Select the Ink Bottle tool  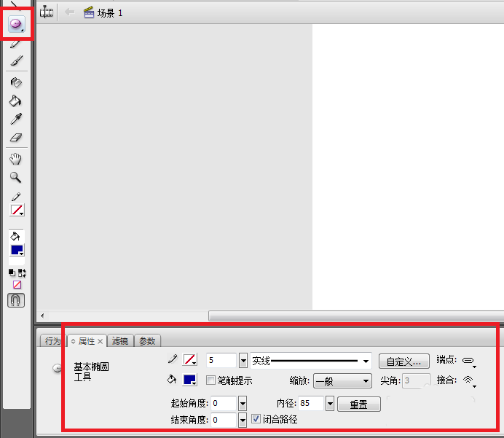(x=16, y=82)
